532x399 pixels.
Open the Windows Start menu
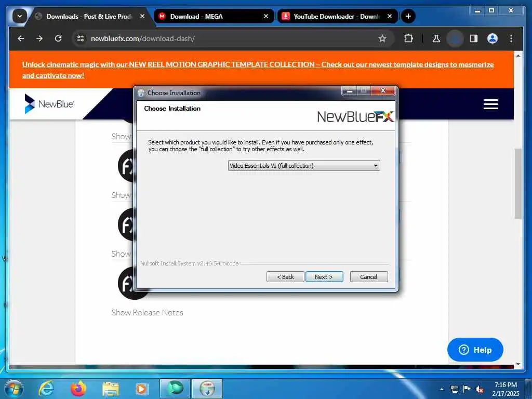pos(14,389)
